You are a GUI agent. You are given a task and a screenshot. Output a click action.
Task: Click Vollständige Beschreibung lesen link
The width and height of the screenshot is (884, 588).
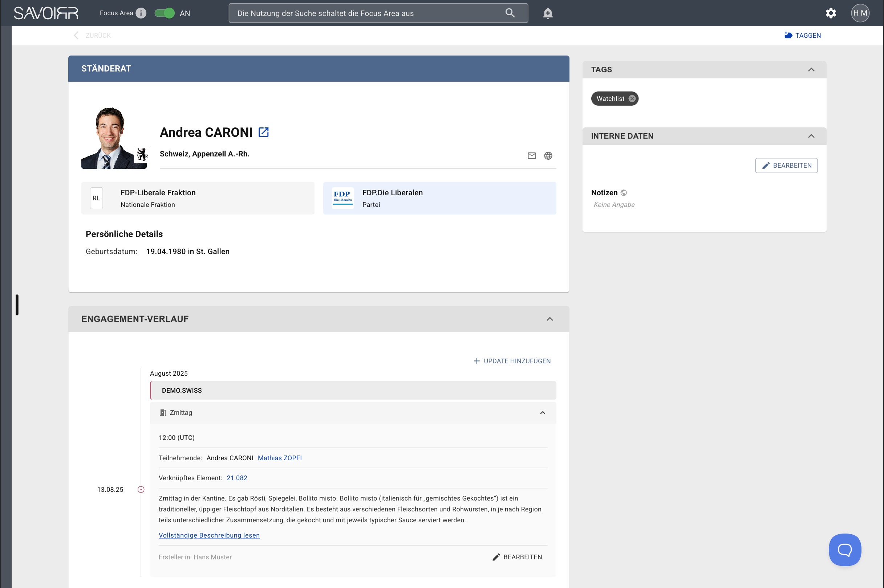(209, 535)
